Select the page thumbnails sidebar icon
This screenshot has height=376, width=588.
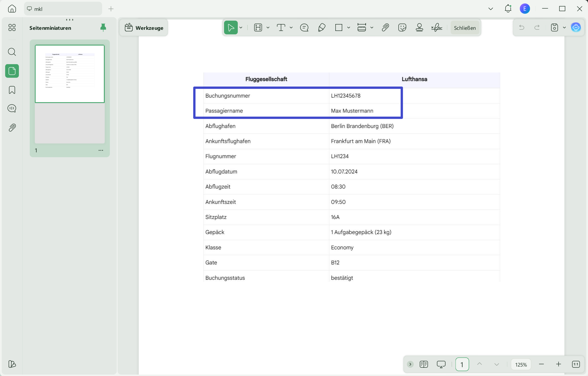click(12, 71)
